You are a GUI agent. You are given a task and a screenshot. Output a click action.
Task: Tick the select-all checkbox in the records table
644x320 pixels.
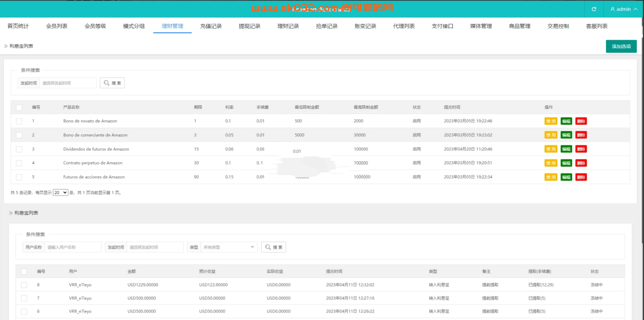coord(24,271)
